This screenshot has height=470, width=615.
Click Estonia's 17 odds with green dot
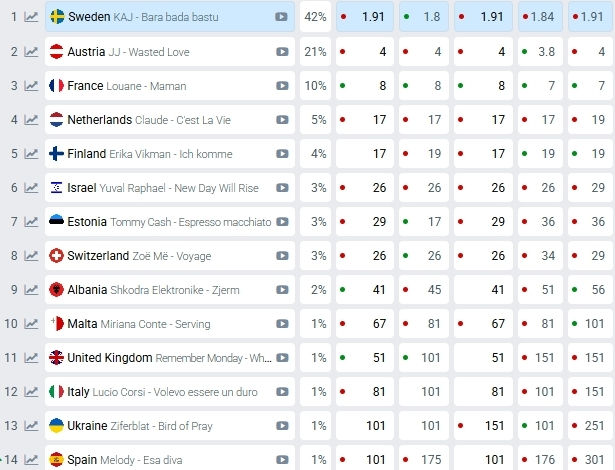pyautogui.click(x=424, y=222)
